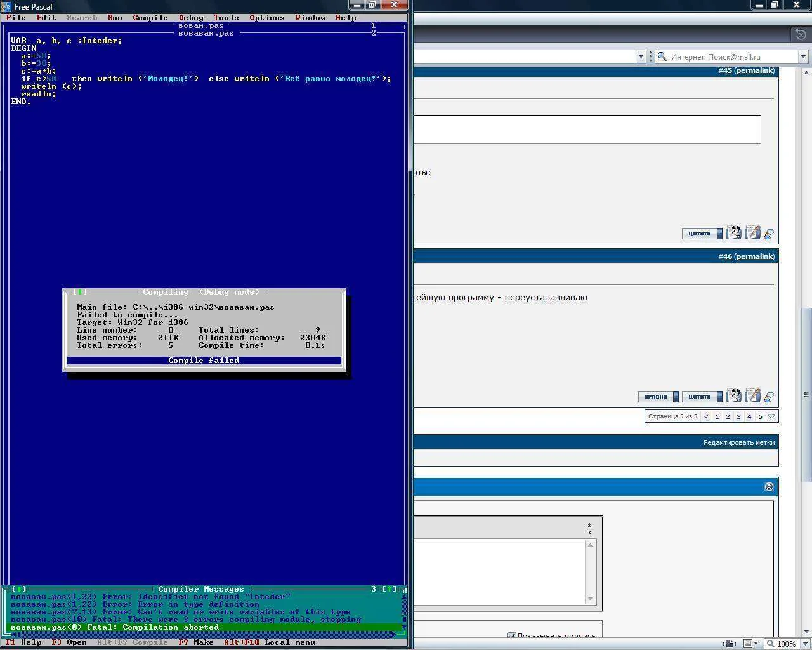Open the Help menu in Free Pascal
This screenshot has height=650, width=812.
[346, 18]
